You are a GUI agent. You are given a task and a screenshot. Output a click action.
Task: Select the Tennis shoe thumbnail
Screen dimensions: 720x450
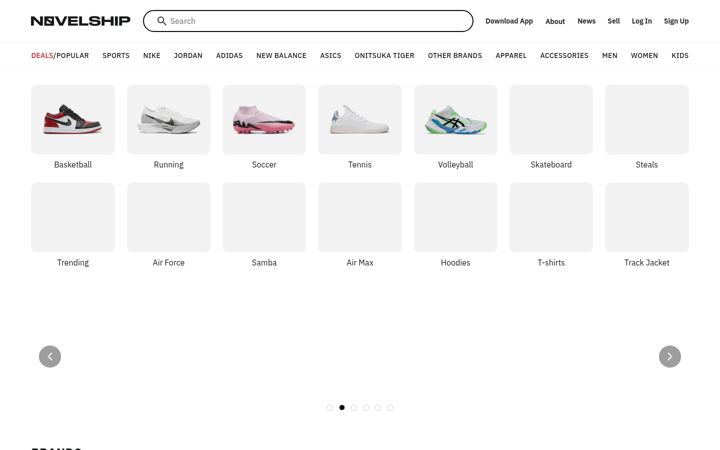tap(360, 119)
